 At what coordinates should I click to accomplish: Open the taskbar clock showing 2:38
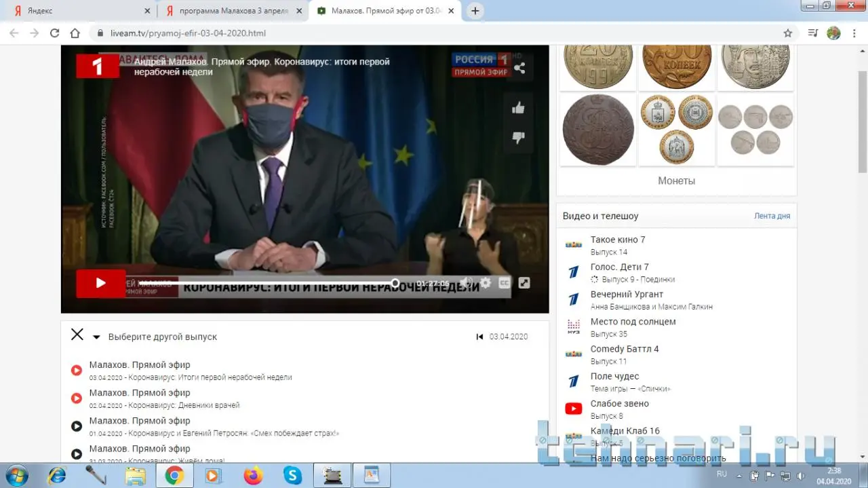[x=834, y=475]
